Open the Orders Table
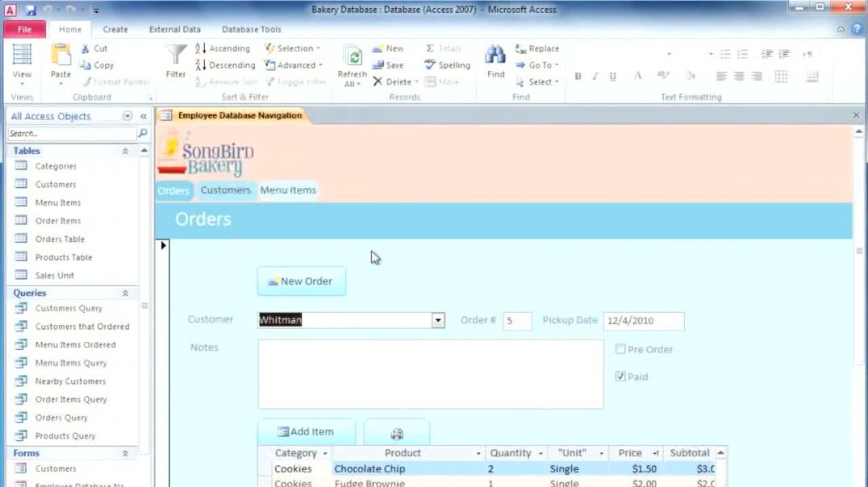Viewport: 868px width, 487px height. coord(60,239)
